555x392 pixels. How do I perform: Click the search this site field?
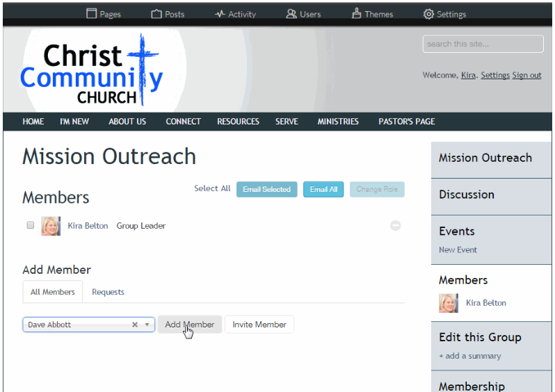coord(483,44)
